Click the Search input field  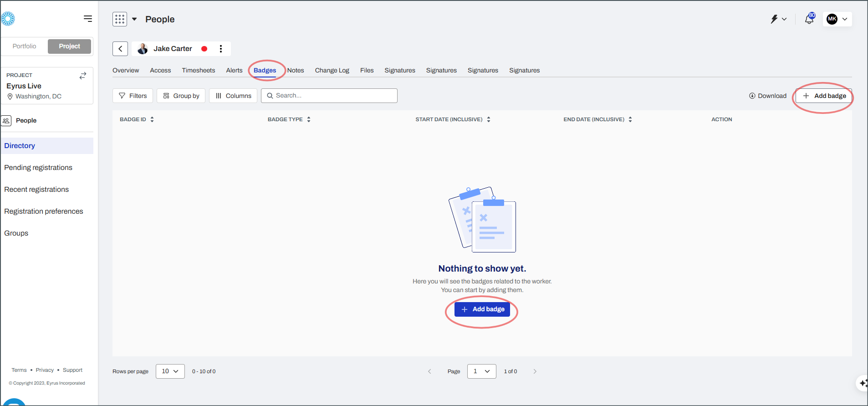[x=329, y=96]
